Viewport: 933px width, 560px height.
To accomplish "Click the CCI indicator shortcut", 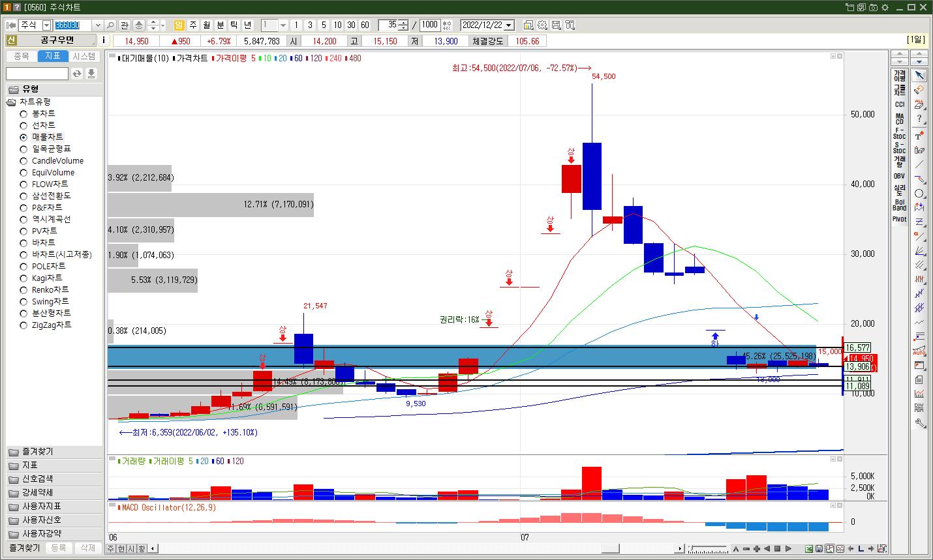I will click(900, 104).
